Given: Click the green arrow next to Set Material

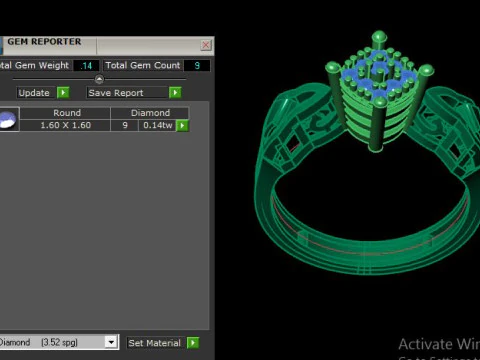Looking at the screenshot, I should click(193, 343).
